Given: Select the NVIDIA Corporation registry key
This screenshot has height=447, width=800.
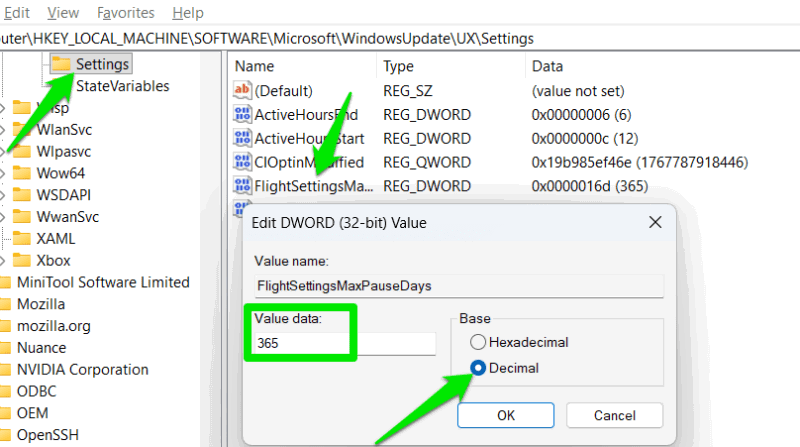Looking at the screenshot, I should pyautogui.click(x=83, y=369).
